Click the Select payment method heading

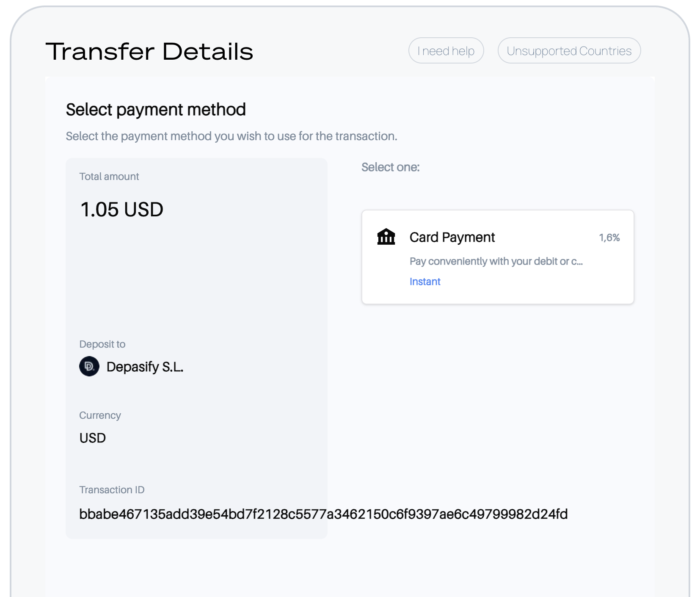(156, 110)
